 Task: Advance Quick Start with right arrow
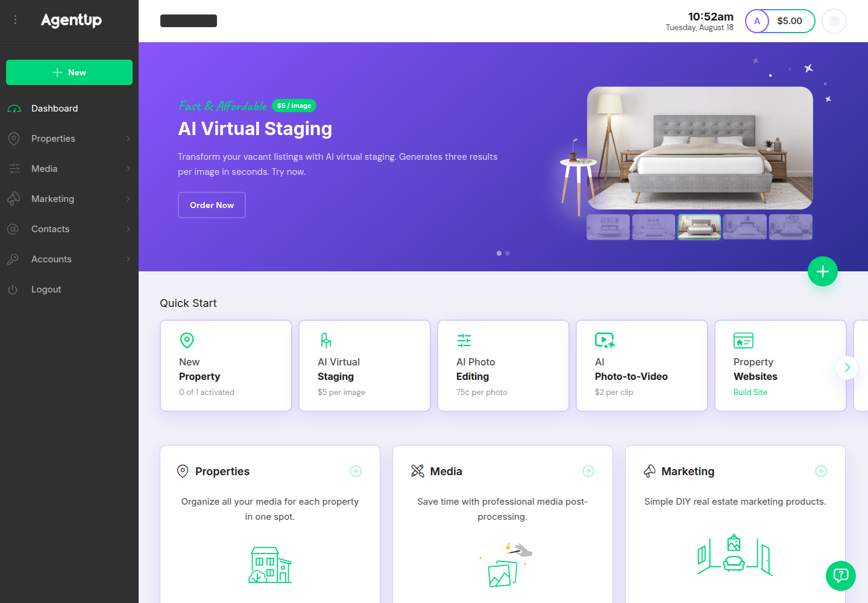point(847,368)
